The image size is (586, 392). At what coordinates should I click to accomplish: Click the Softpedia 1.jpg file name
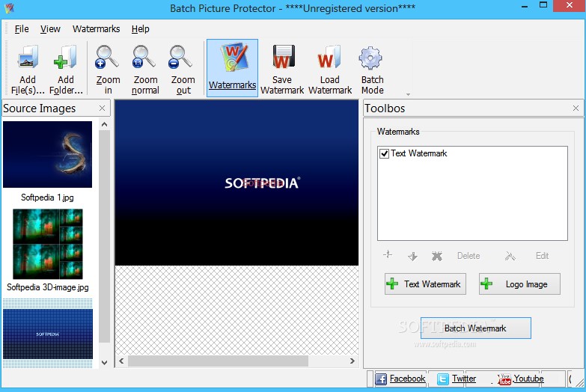pos(47,197)
